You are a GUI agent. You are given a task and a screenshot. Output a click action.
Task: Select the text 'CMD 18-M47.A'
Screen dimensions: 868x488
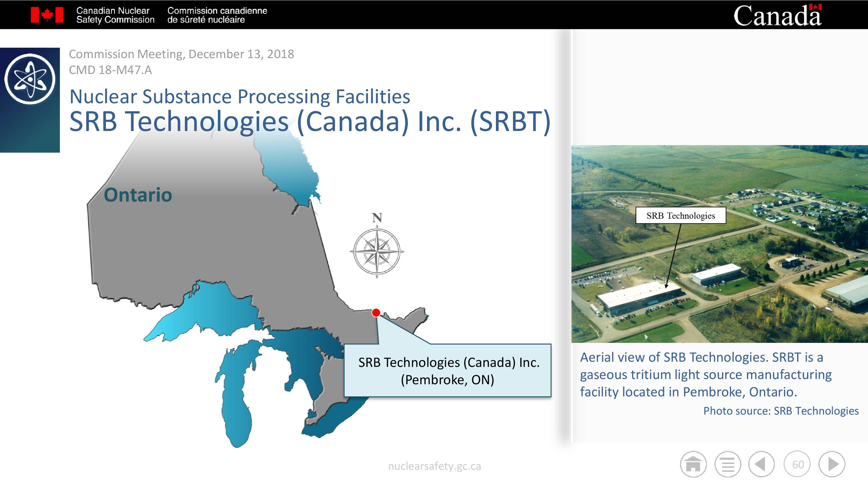coord(110,70)
